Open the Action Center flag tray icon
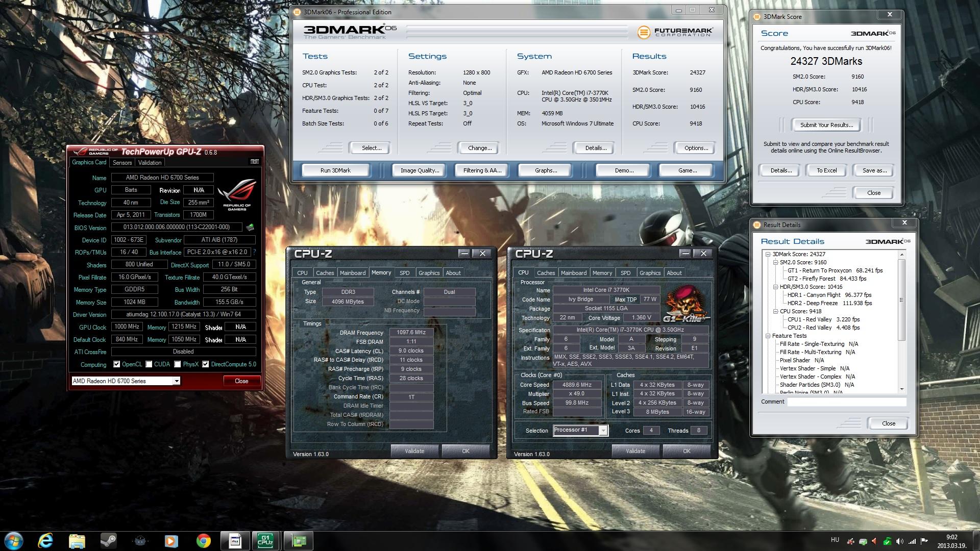The image size is (980, 551). click(x=924, y=541)
